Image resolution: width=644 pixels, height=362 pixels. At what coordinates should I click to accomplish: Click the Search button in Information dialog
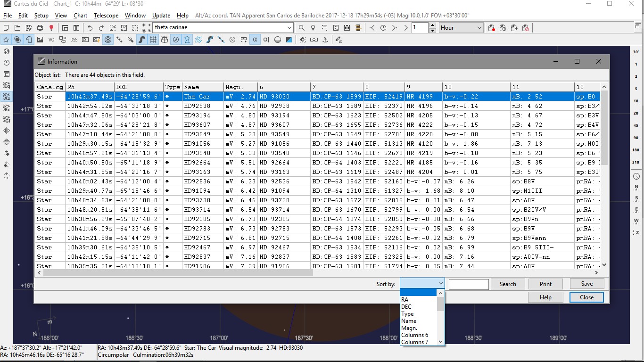(x=508, y=284)
